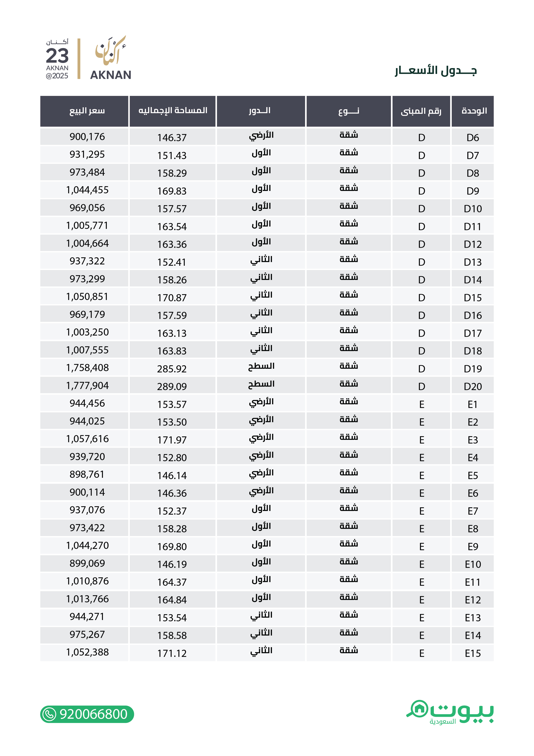This screenshot has height=756, width=534.
Task: Click the WhatsApp phone icon
Action: (50, 714)
